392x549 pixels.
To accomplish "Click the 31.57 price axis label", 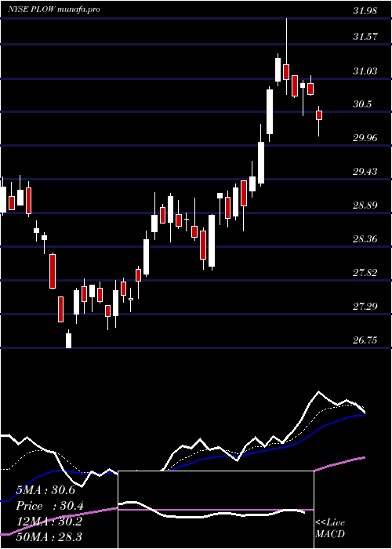I will click(x=365, y=36).
